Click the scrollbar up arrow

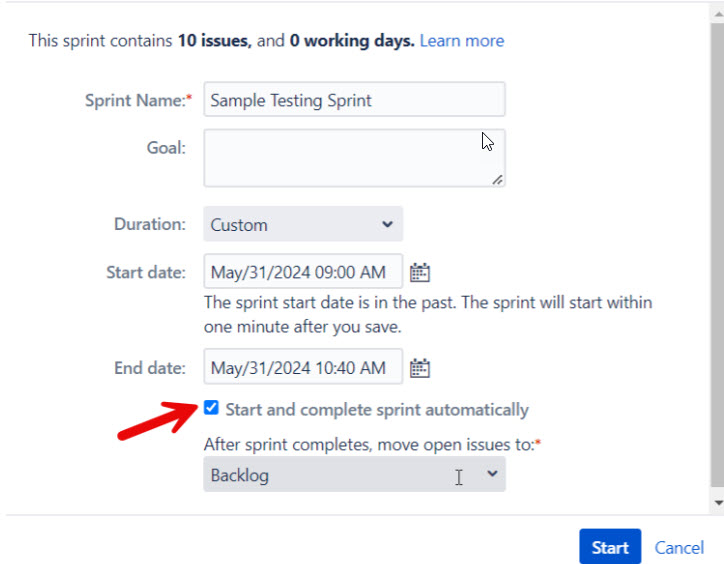[x=718, y=14]
